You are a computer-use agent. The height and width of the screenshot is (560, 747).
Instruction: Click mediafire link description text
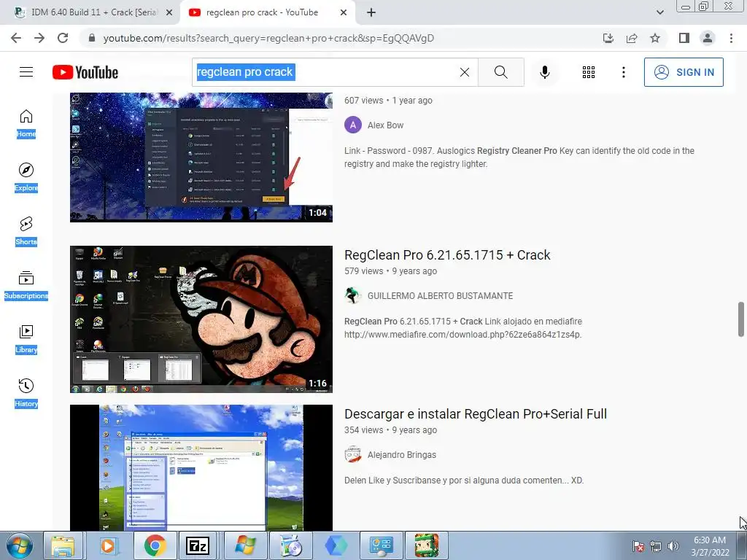[x=463, y=328]
